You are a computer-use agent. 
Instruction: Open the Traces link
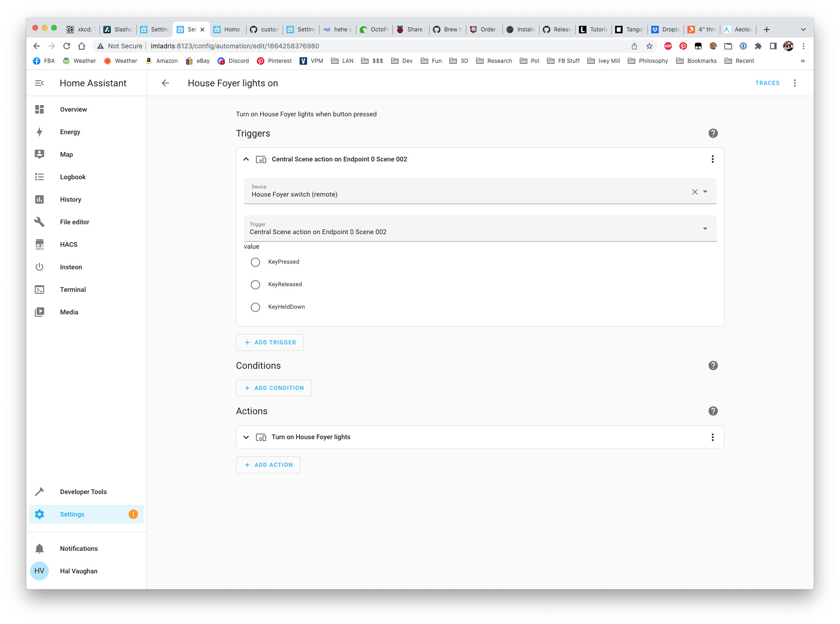tap(767, 83)
